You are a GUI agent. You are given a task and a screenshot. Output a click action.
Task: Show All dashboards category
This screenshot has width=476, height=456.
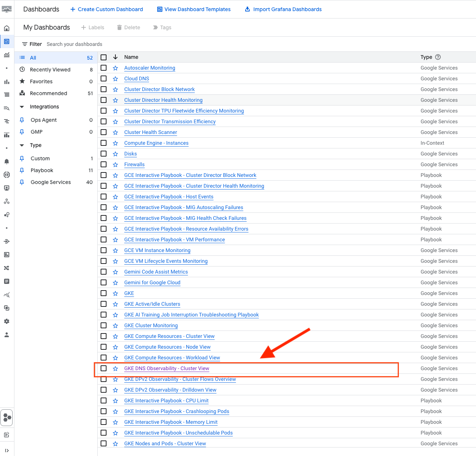56,58
